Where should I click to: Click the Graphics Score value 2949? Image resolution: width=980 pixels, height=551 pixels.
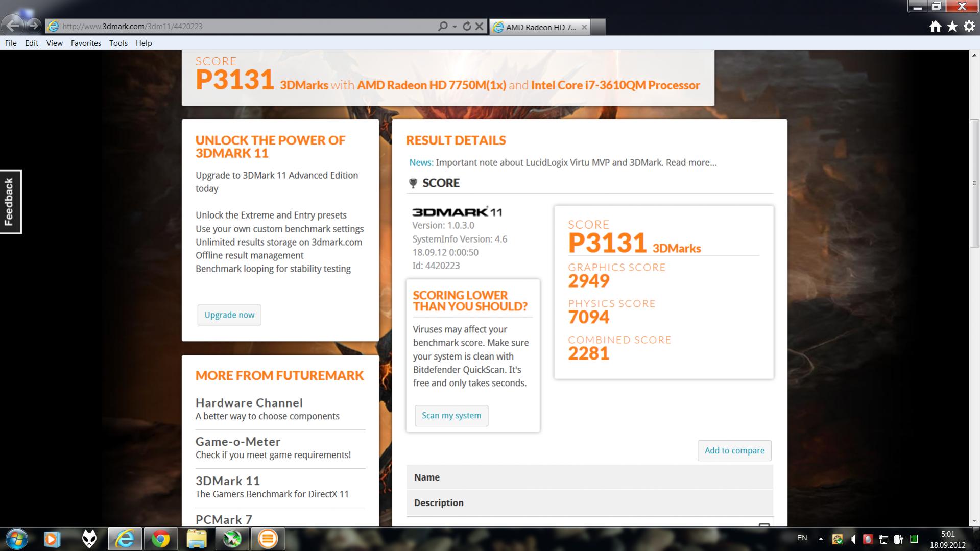tap(589, 281)
